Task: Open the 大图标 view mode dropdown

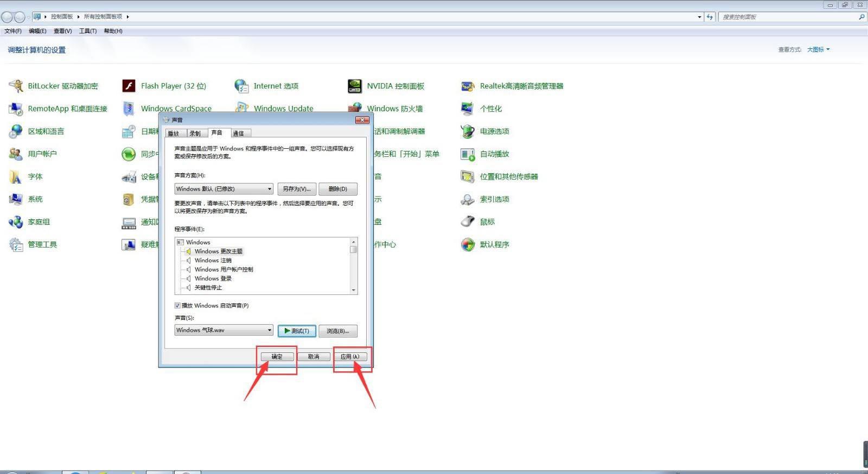Action: point(818,49)
